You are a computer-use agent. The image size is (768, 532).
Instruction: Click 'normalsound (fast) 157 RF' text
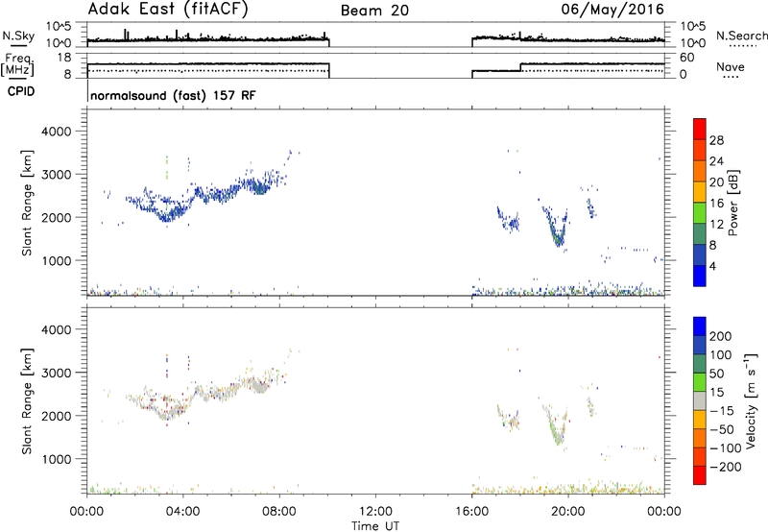coord(173,95)
